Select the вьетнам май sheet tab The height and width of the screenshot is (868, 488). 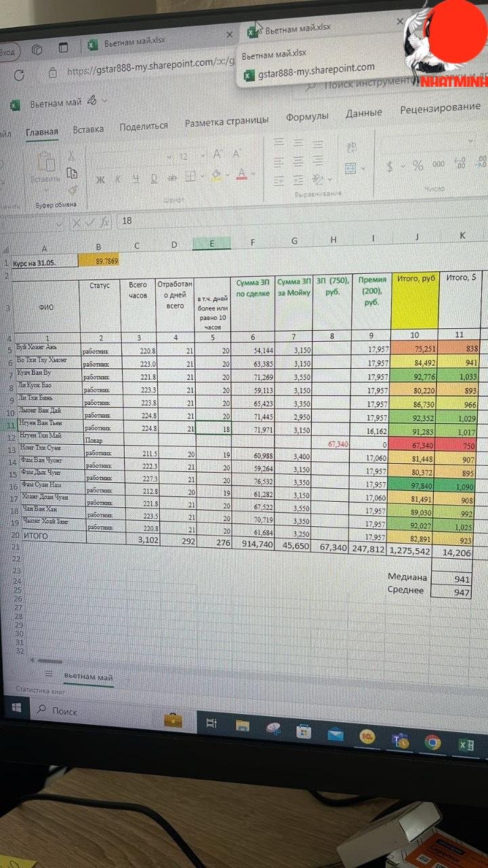88,677
